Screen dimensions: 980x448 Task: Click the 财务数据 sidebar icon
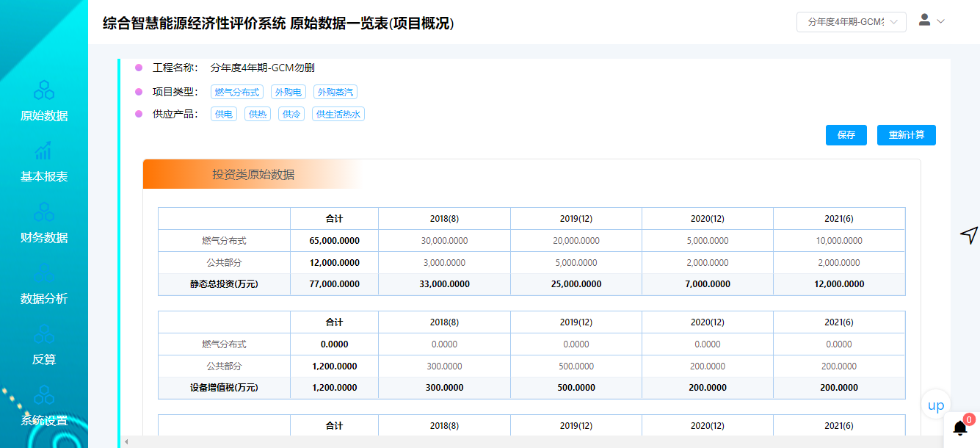pos(44,212)
